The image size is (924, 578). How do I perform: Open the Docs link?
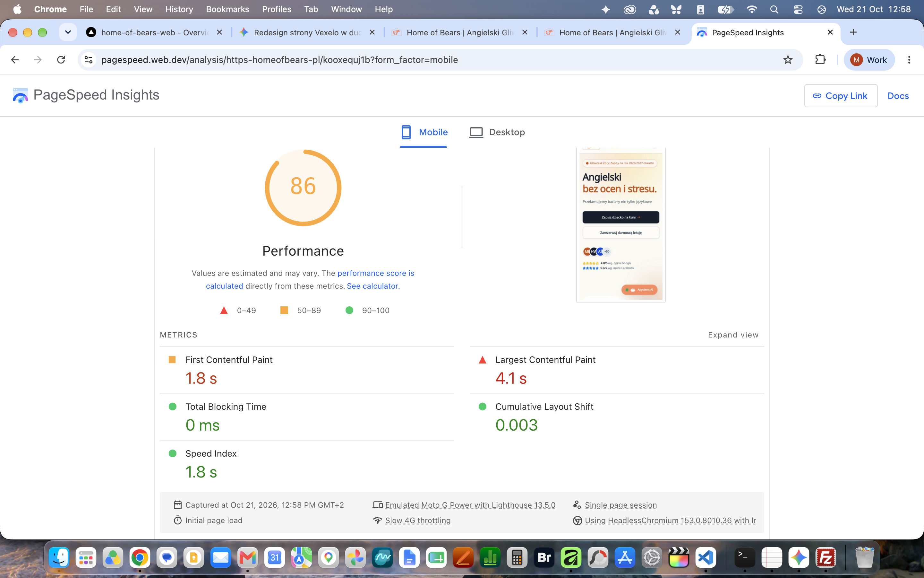click(x=898, y=96)
